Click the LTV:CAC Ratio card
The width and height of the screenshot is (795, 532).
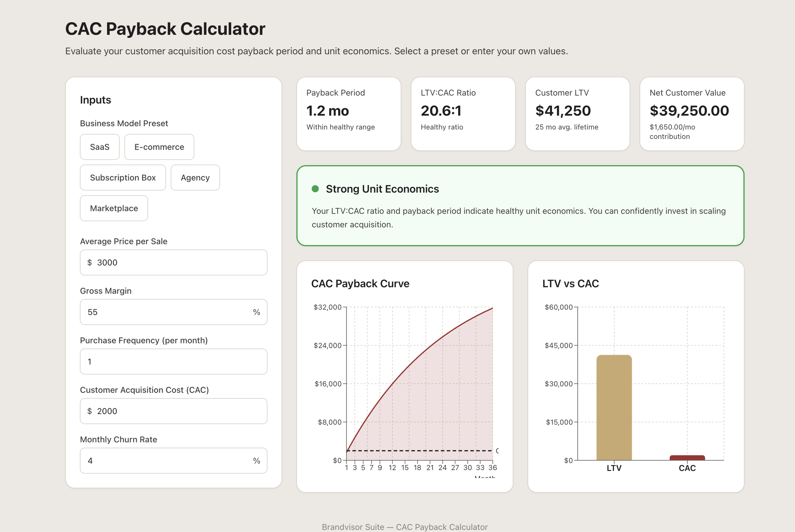(x=463, y=114)
